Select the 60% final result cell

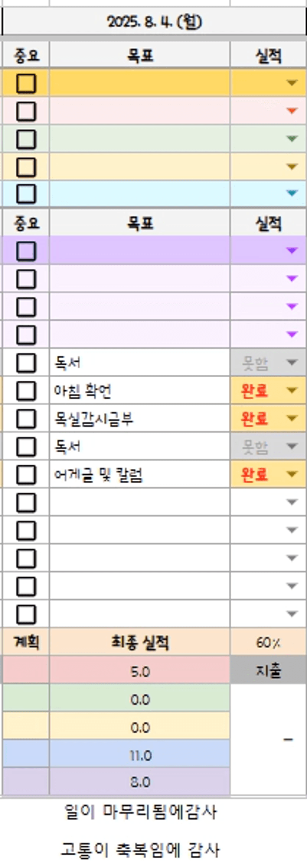pyautogui.click(x=268, y=642)
